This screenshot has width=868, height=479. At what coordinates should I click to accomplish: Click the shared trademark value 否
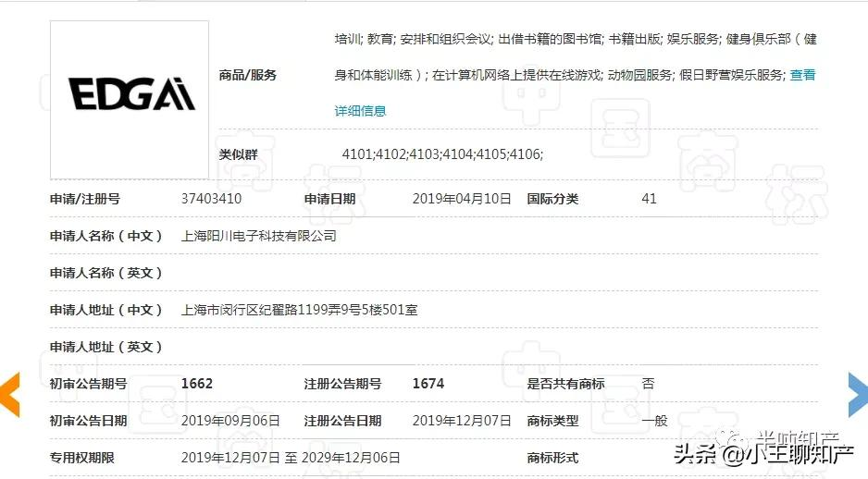tap(649, 384)
